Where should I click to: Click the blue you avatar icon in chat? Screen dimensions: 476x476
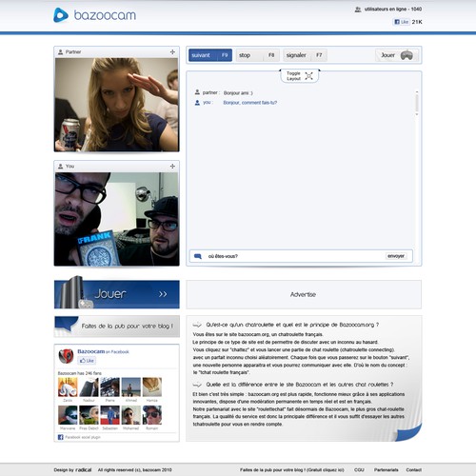pyautogui.click(x=197, y=103)
